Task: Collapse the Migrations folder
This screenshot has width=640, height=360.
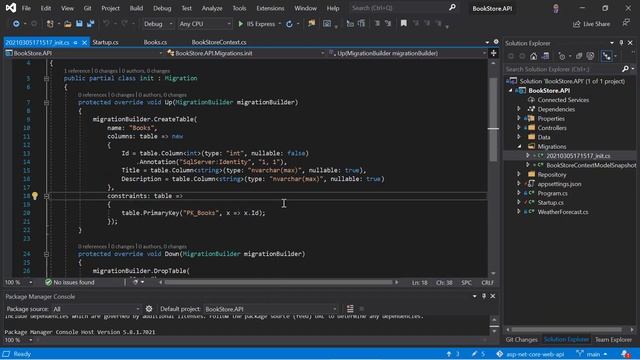Action: 519,147
